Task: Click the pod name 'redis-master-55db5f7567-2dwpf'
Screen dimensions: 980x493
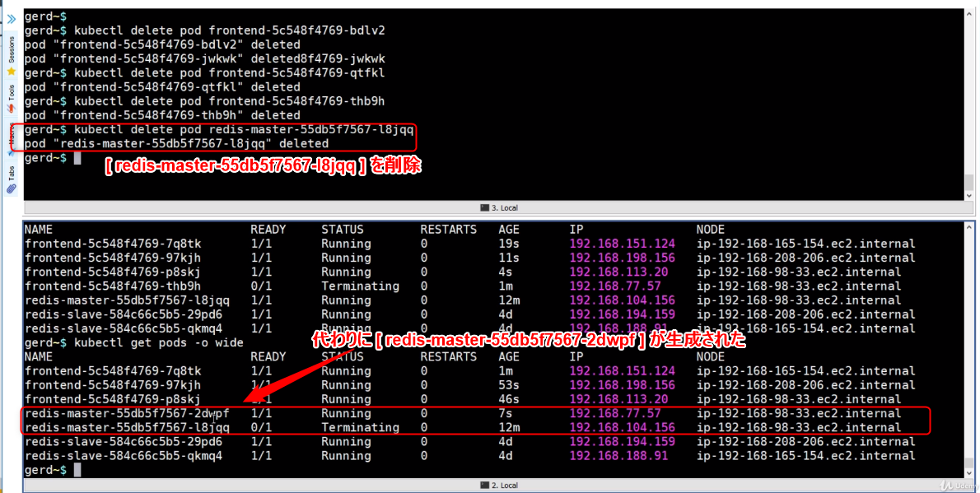Action: point(127,414)
